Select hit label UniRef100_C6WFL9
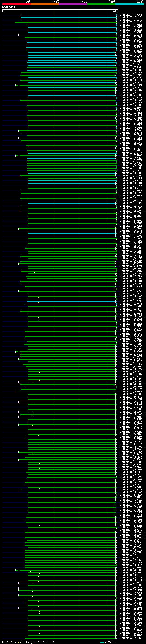The height and width of the screenshot is (644, 146). [x=131, y=72]
